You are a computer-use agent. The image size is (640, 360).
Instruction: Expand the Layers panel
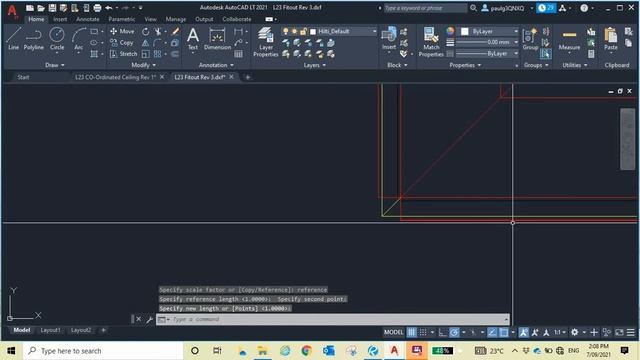314,65
